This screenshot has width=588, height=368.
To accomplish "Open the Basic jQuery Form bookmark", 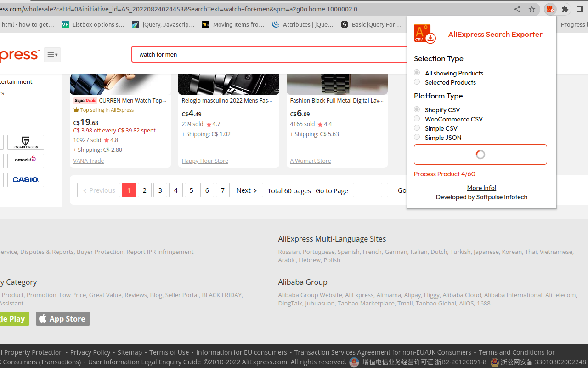I will (x=371, y=24).
